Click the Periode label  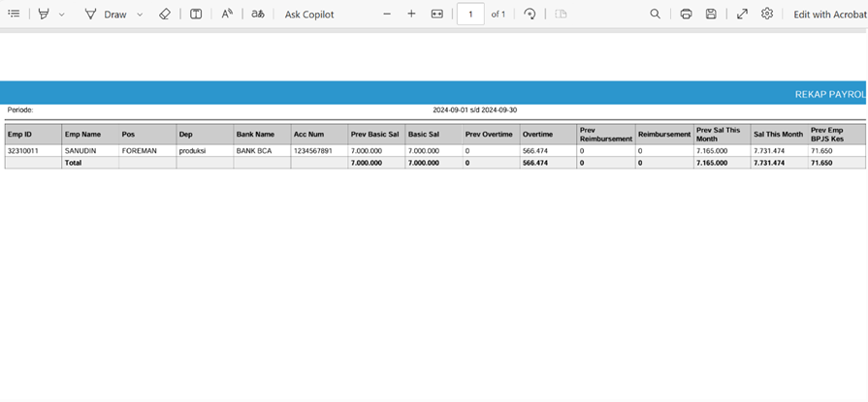click(x=20, y=110)
